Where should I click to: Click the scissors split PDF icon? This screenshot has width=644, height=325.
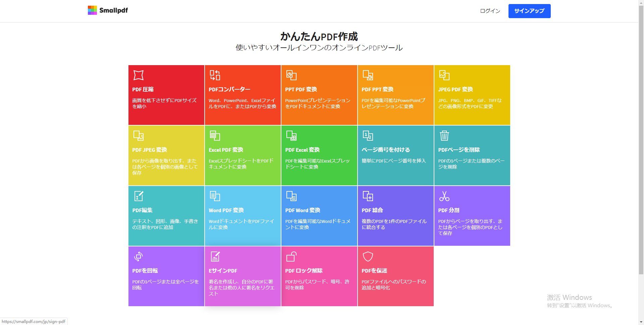point(444,196)
